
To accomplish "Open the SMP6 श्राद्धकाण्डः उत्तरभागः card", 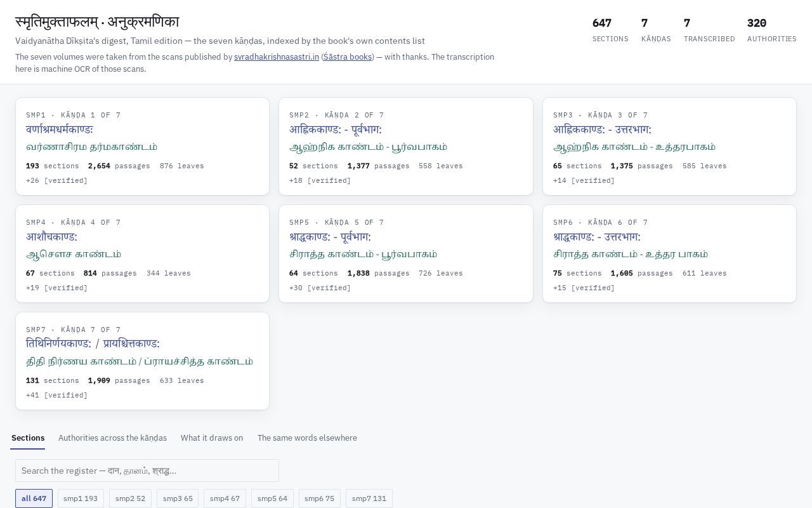I will 669,253.
